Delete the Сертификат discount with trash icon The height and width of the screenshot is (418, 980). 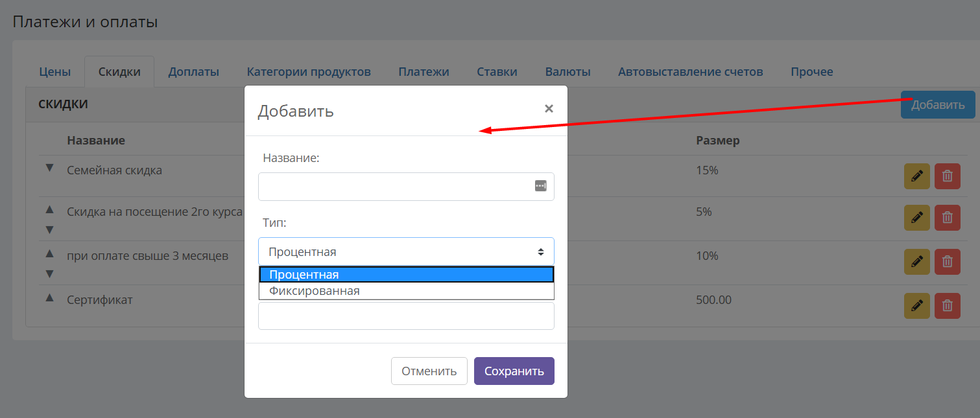tap(947, 305)
